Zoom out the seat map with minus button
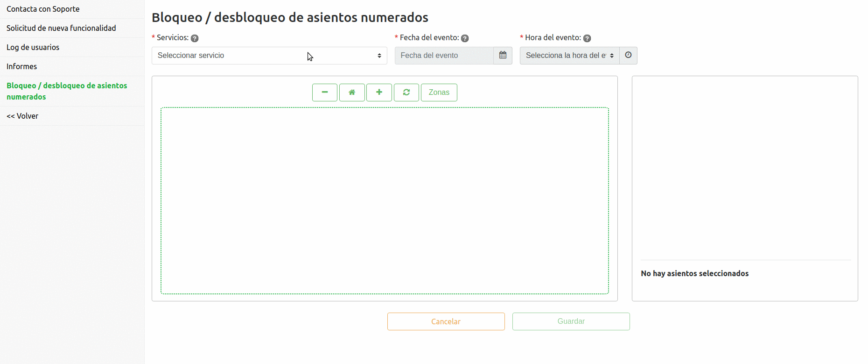This screenshot has width=868, height=364. (325, 93)
